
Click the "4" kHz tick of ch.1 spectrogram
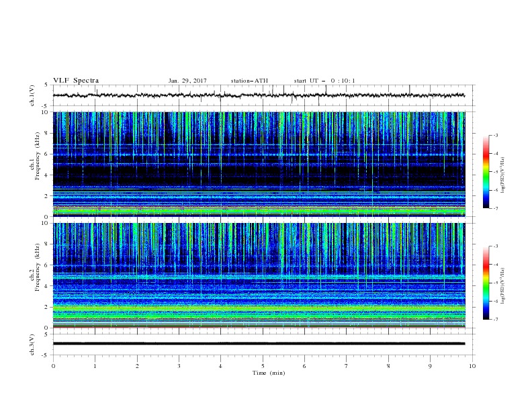[x=47, y=175]
